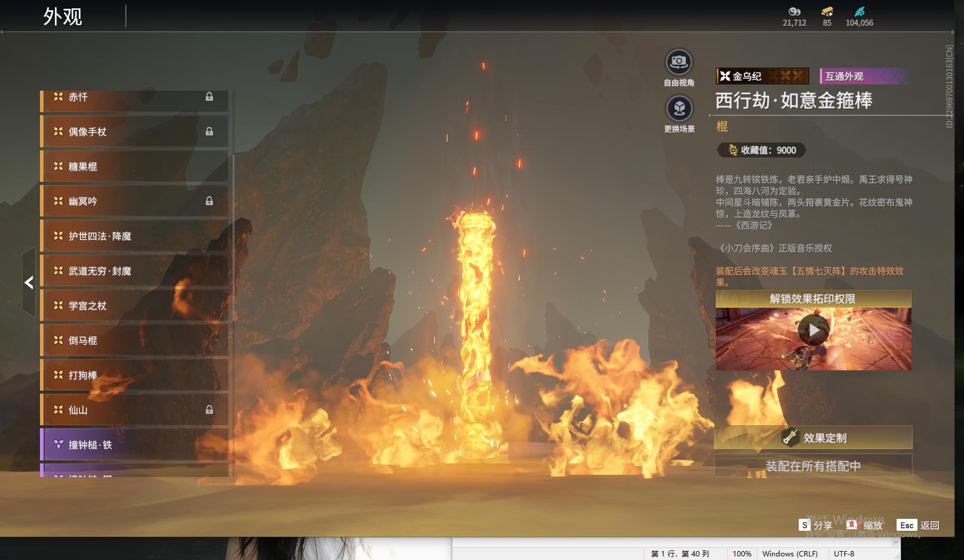Click the 解锁效果拓印权限 banner
Image resolution: width=964 pixels, height=560 pixels.
pos(813,299)
